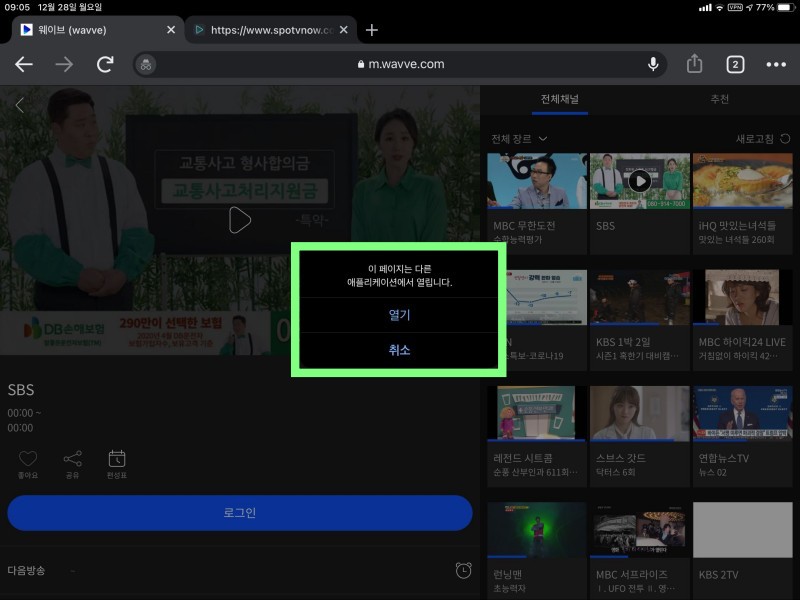The width and height of the screenshot is (800, 600).
Task: Tap the microphone icon in the address bar
Action: coord(652,64)
